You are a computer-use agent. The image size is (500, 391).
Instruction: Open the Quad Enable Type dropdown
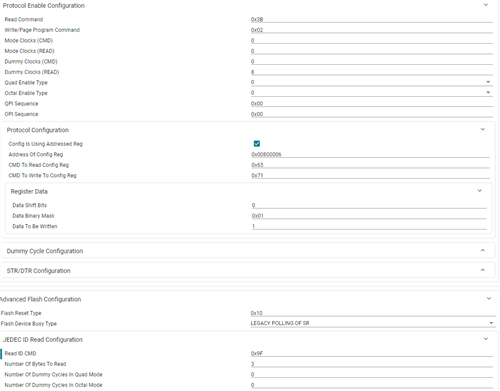pos(371,82)
